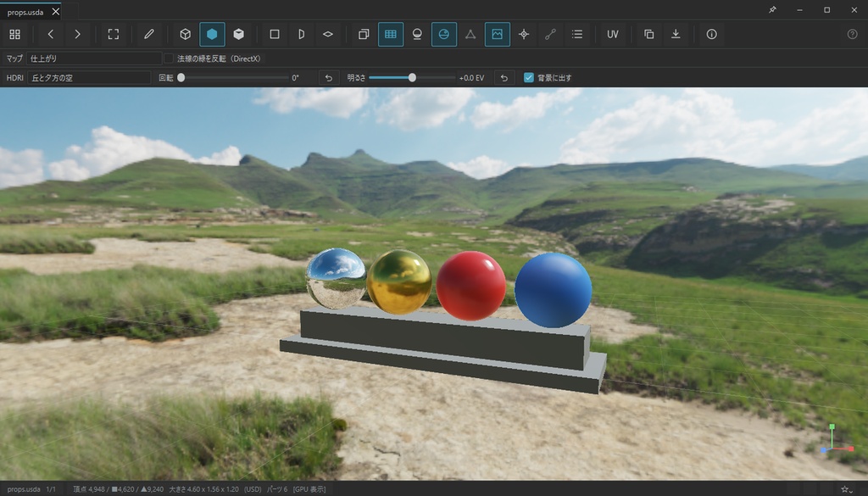868x496 pixels.
Task: Click the blue sphere in viewport
Action: click(553, 290)
